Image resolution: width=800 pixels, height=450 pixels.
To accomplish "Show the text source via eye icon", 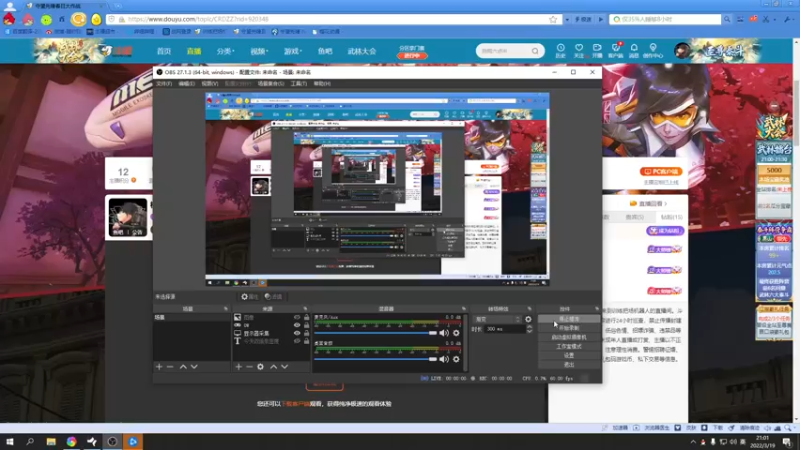I will click(x=297, y=341).
